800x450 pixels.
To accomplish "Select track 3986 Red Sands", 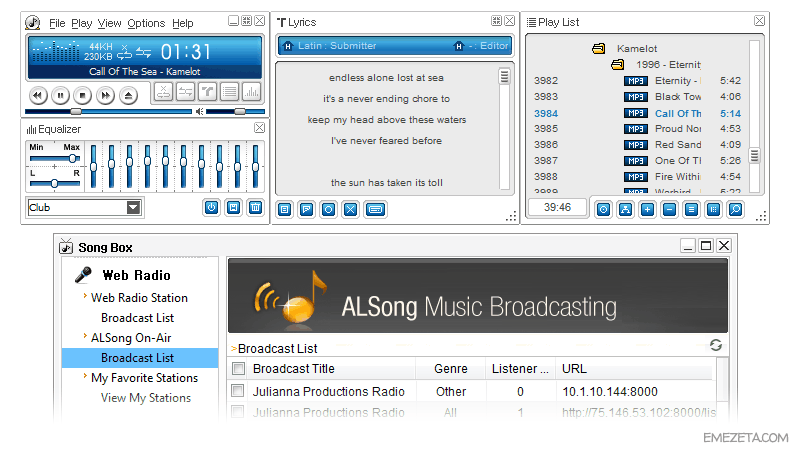I will 637,144.
